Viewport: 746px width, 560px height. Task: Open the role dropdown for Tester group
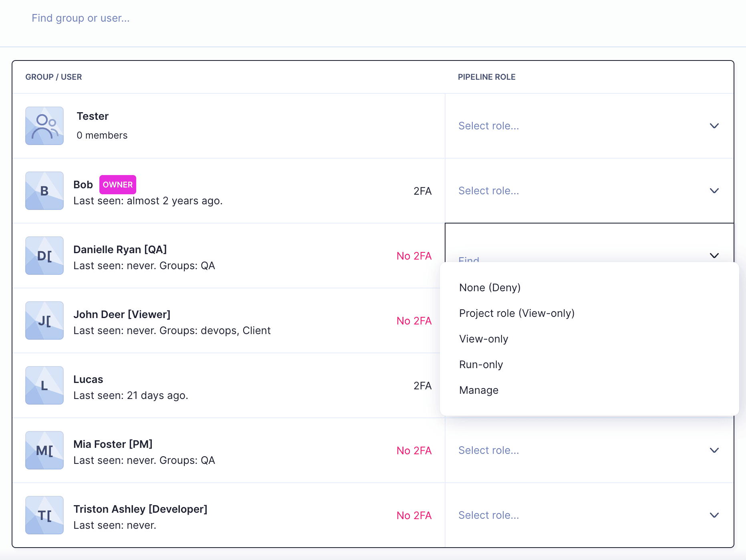coord(589,126)
